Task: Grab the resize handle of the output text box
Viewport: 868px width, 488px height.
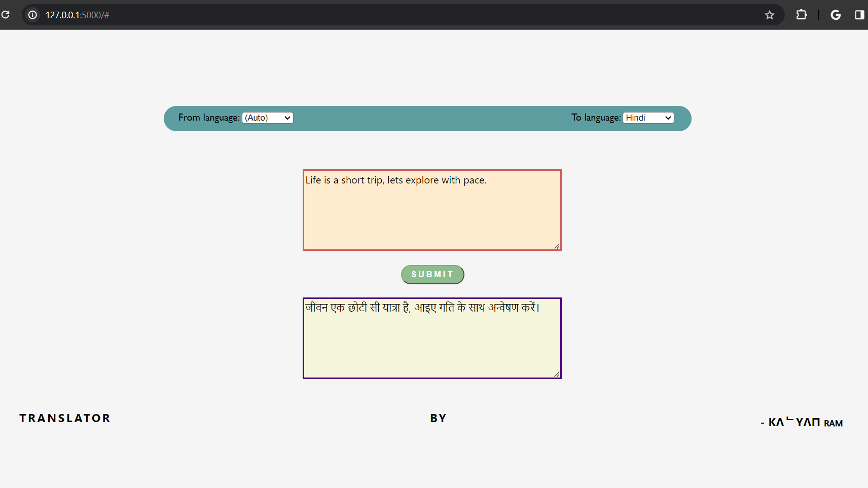Action: (557, 374)
